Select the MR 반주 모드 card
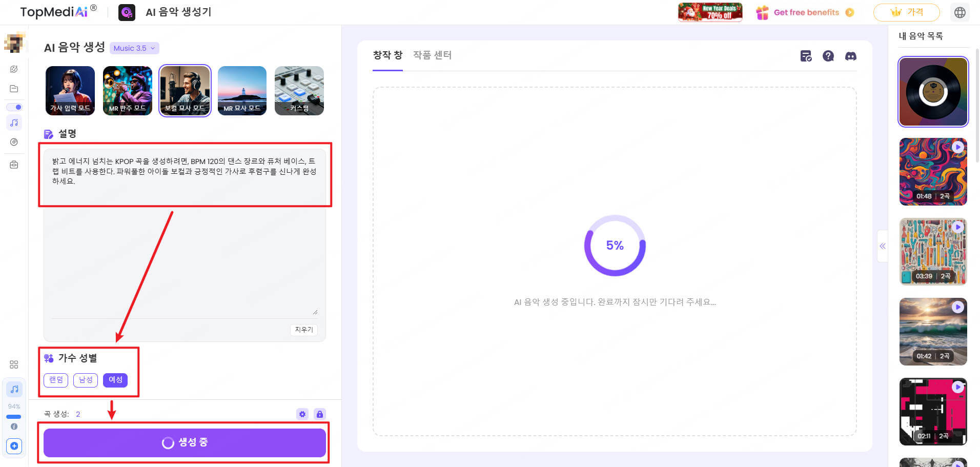This screenshot has height=467, width=980. point(128,91)
